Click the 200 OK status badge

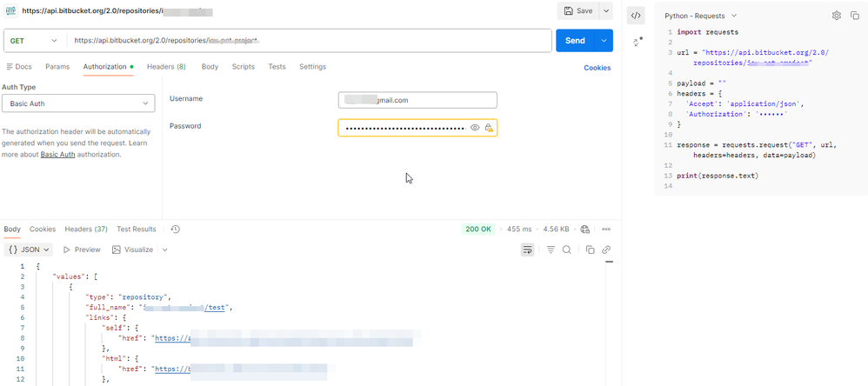(479, 229)
